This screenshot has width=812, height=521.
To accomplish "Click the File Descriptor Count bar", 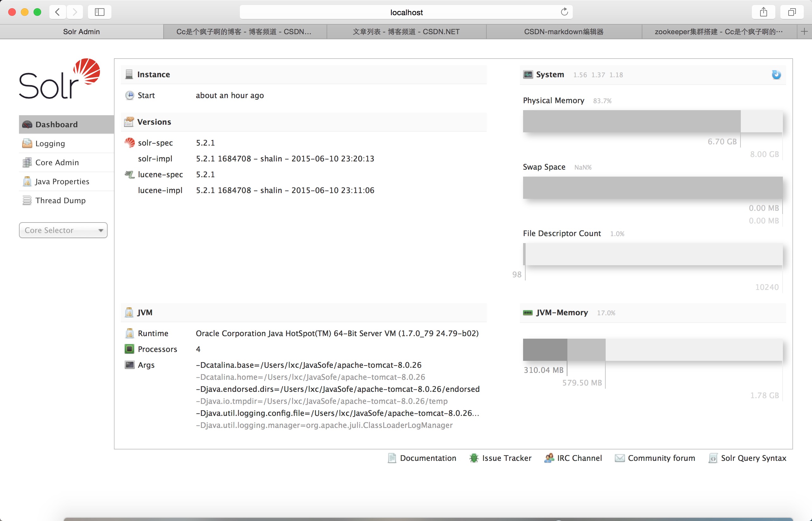I will click(x=653, y=254).
